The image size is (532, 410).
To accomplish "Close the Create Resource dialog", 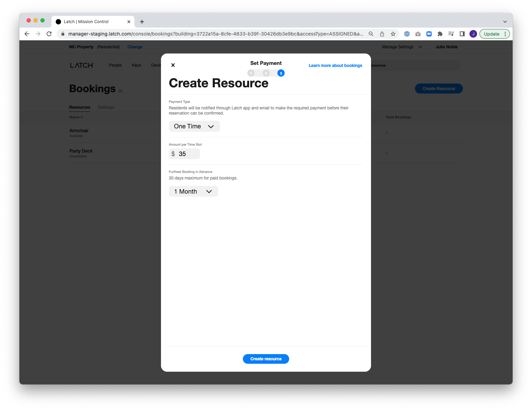I will tap(173, 65).
